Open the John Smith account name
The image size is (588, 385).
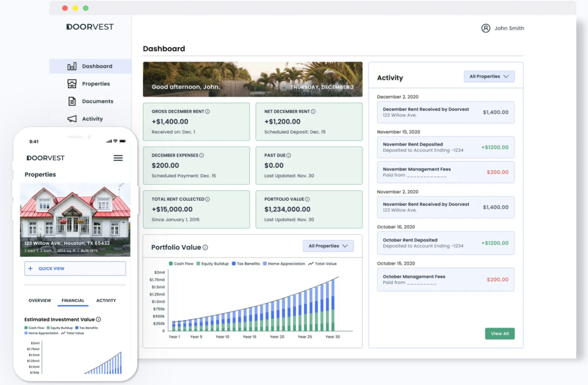click(x=509, y=28)
